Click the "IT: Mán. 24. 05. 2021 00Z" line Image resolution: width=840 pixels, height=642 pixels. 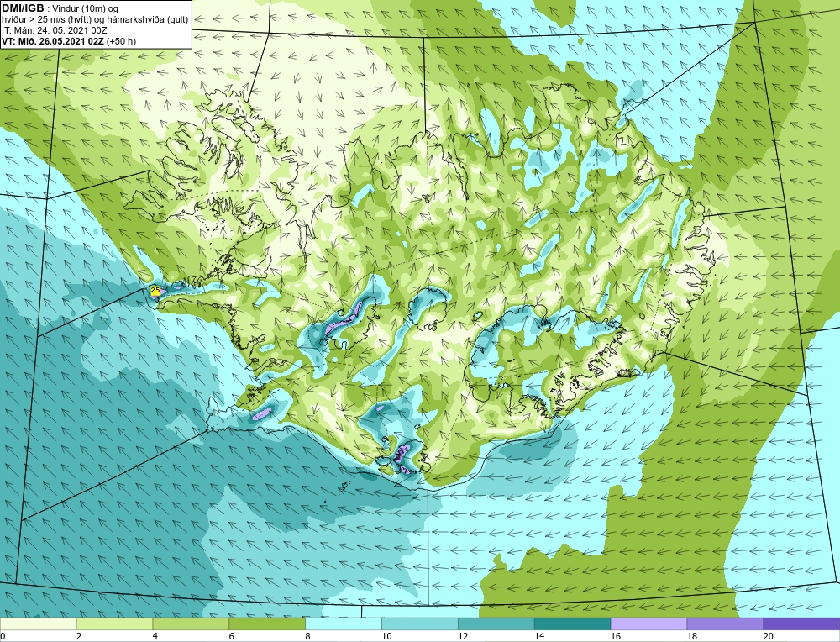(55, 30)
